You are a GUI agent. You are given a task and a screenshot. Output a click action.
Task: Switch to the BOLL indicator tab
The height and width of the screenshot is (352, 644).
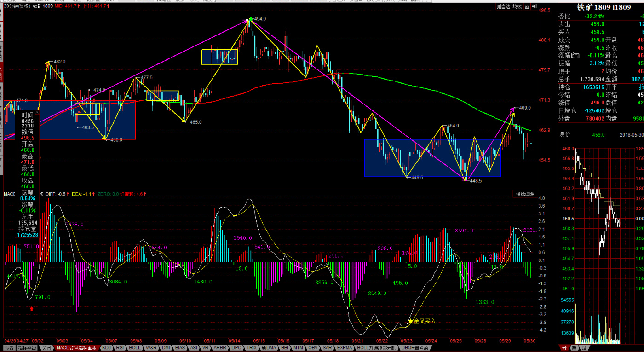pyautogui.click(x=135, y=348)
